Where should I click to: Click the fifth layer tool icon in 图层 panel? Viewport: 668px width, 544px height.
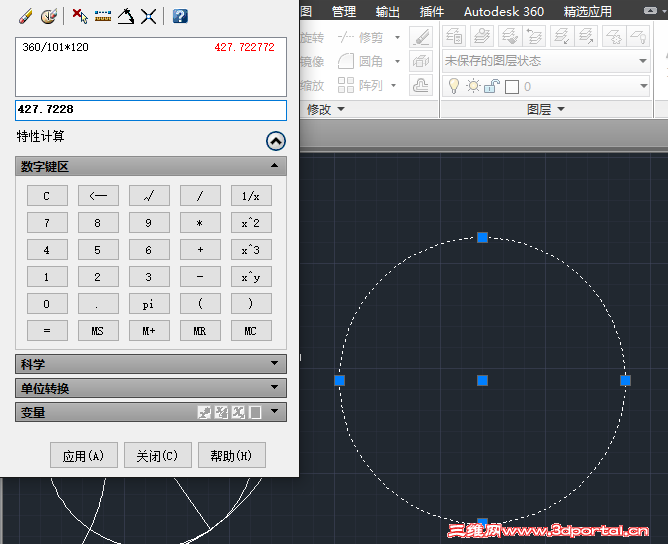[x=561, y=36]
